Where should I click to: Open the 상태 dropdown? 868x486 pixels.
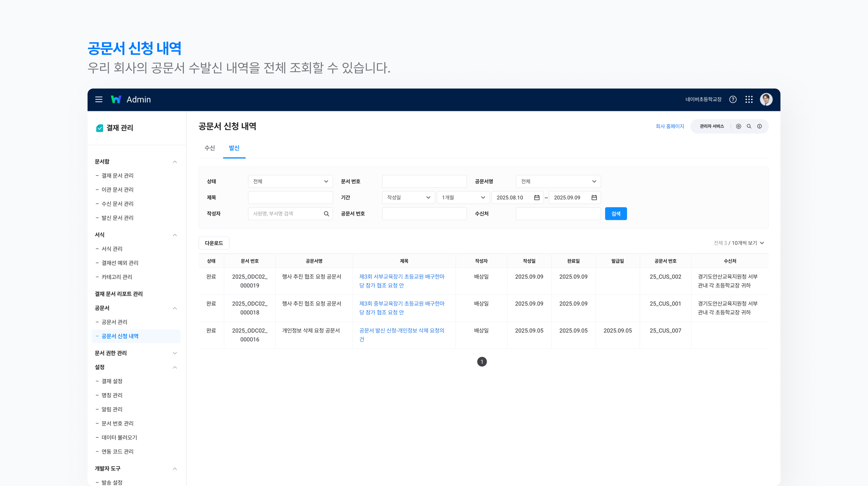290,181
